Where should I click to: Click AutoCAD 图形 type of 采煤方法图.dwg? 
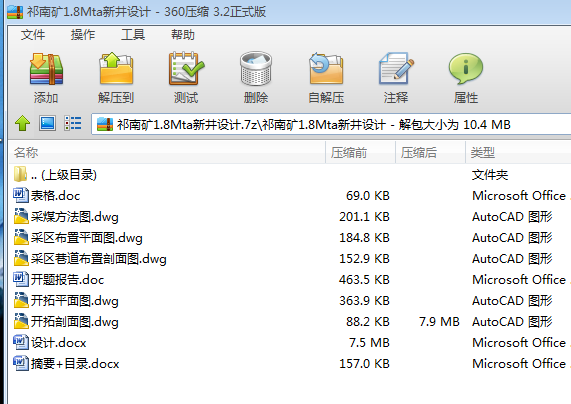click(512, 217)
